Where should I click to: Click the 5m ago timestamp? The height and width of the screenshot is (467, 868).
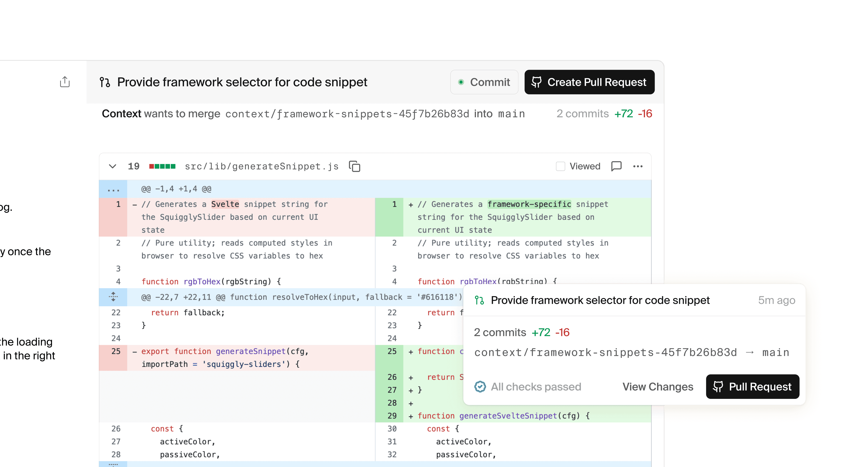point(777,300)
